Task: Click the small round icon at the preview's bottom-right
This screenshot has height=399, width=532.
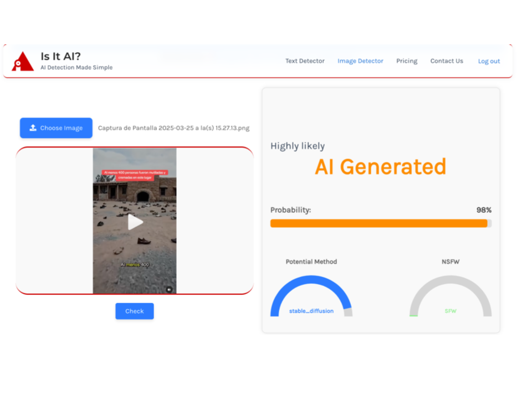Action: (169, 289)
